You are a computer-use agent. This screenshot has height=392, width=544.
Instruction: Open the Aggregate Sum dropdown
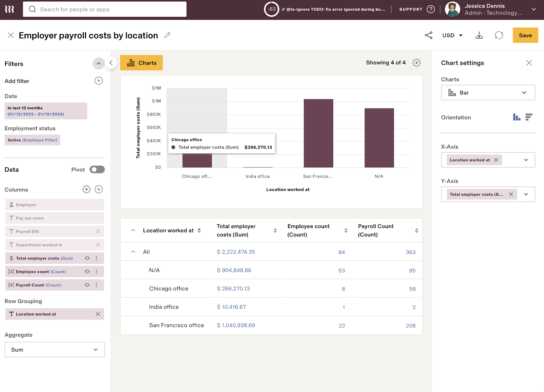coord(54,350)
